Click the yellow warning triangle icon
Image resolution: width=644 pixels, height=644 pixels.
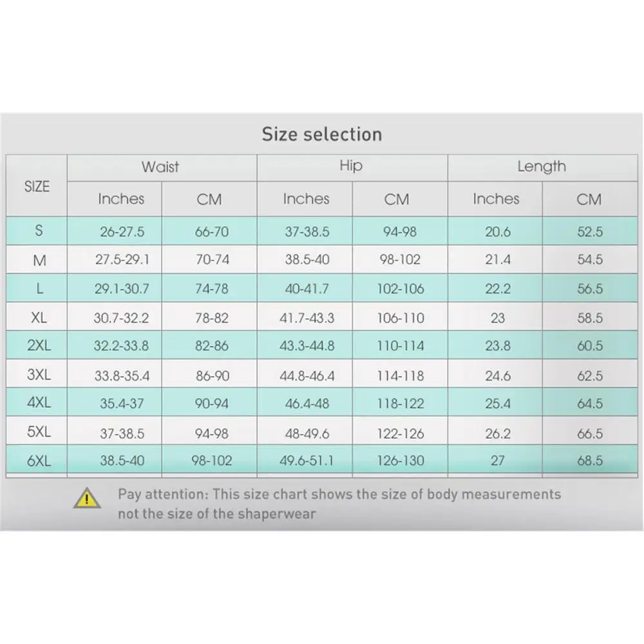click(88, 498)
